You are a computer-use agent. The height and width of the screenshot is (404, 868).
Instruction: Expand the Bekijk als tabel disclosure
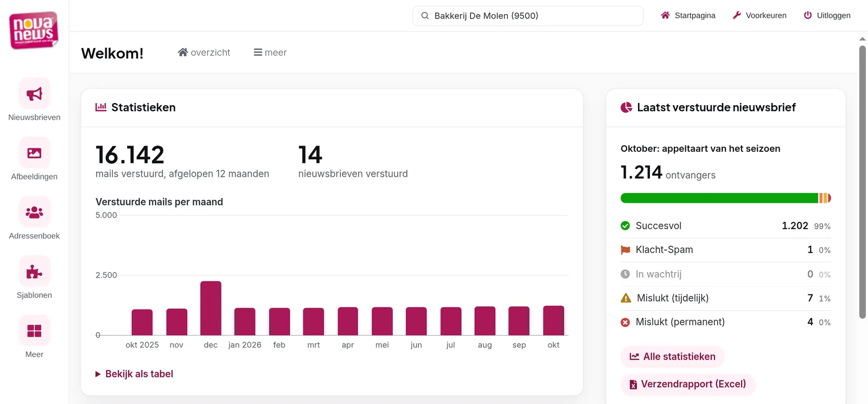click(134, 374)
